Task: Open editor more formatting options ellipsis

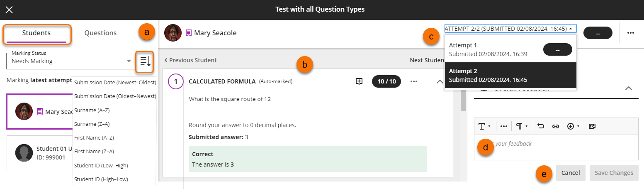Action: click(x=504, y=126)
